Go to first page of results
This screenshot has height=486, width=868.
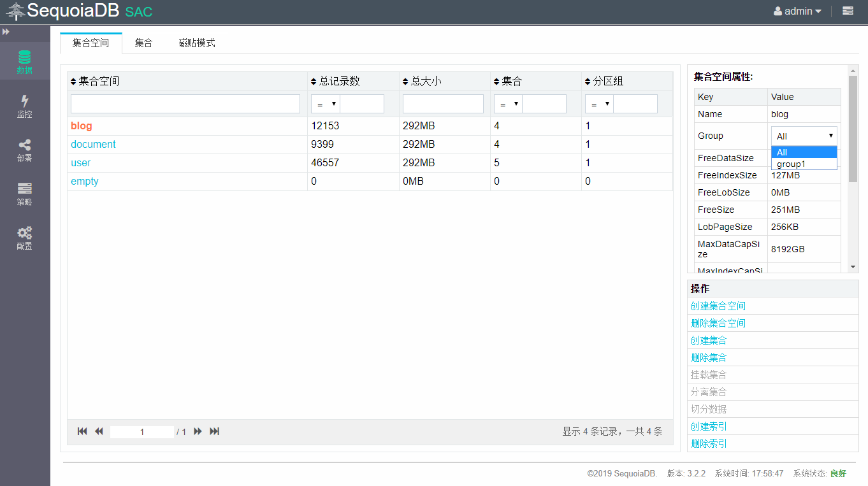pyautogui.click(x=82, y=431)
